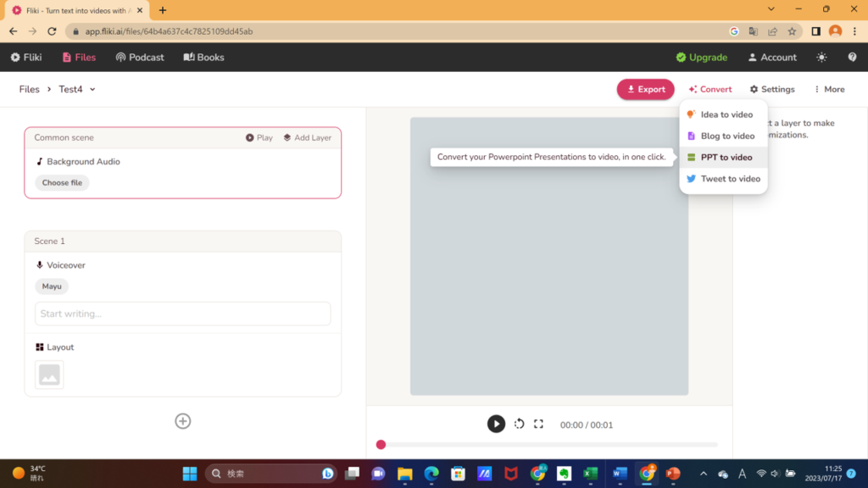Select the Scene 1 header

click(x=183, y=241)
